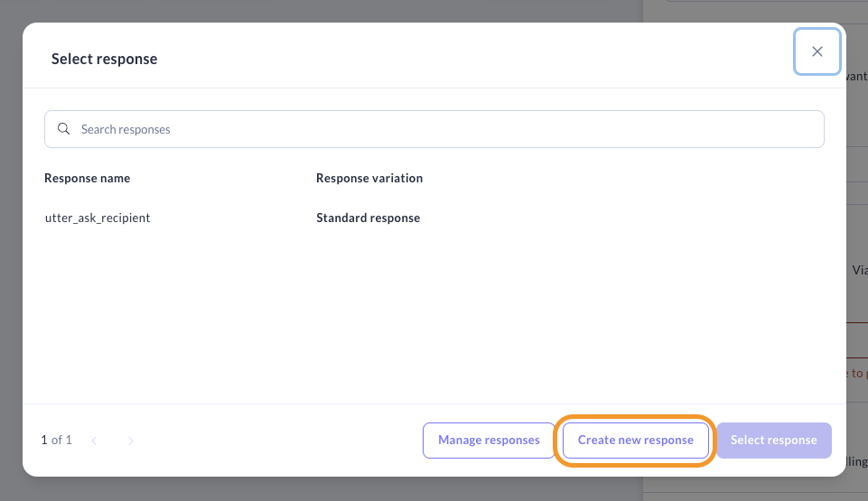This screenshot has width=868, height=501.
Task: Select the utter_ask_recipient response row
Action: click(98, 218)
